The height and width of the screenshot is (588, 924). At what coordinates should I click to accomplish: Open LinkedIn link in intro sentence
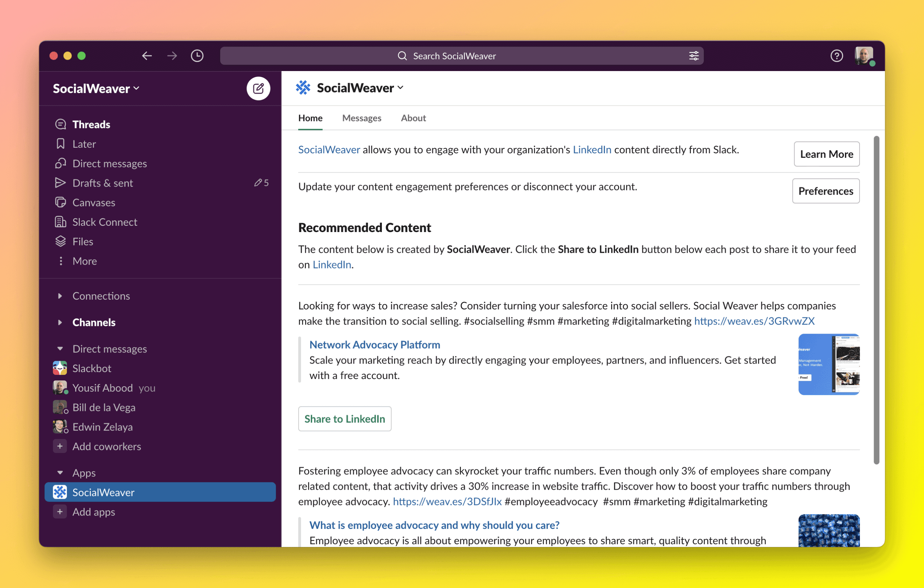[x=592, y=150]
